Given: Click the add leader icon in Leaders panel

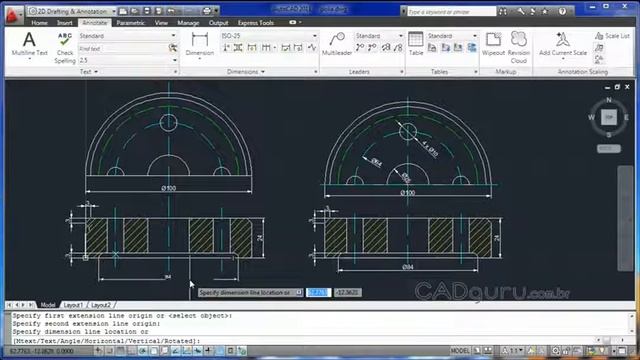Looking at the screenshot, I should [360, 48].
